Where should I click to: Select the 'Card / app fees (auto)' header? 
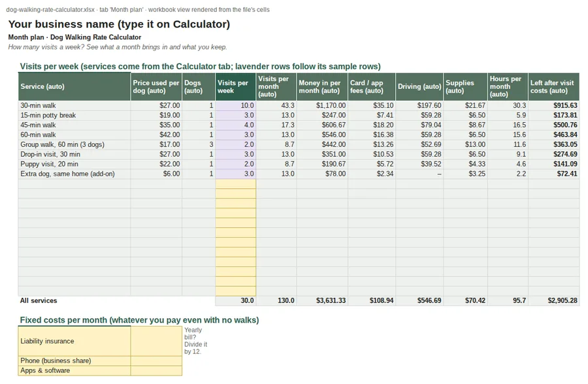[x=372, y=87]
